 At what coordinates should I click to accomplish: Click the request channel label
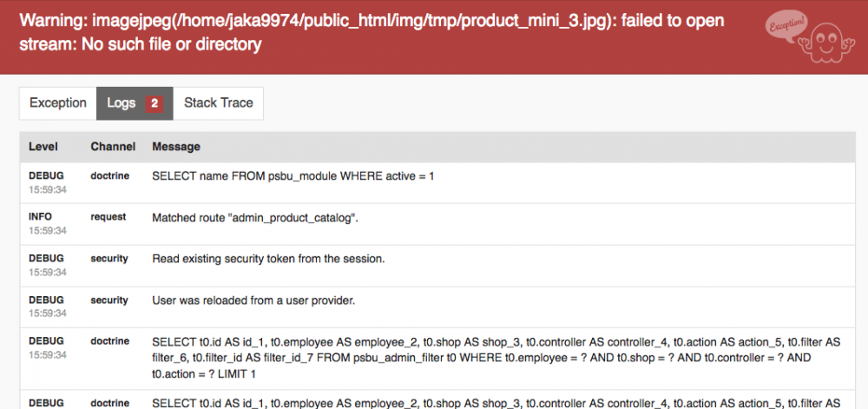click(108, 217)
